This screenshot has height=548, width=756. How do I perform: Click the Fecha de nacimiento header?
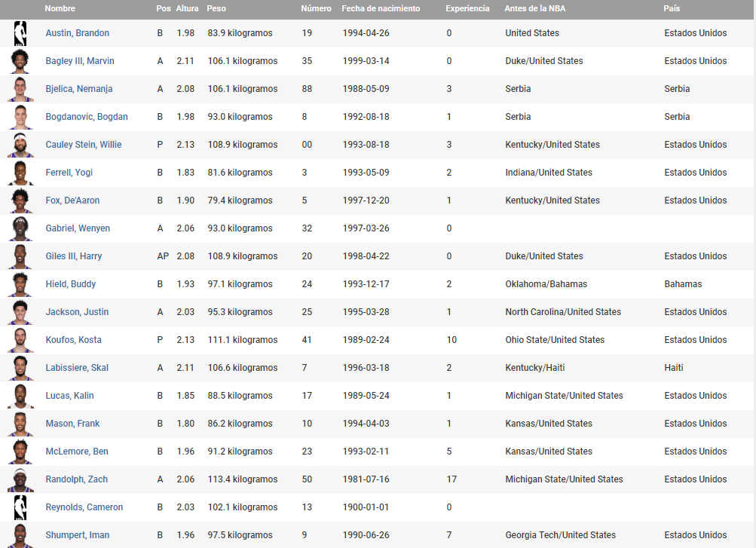381,8
